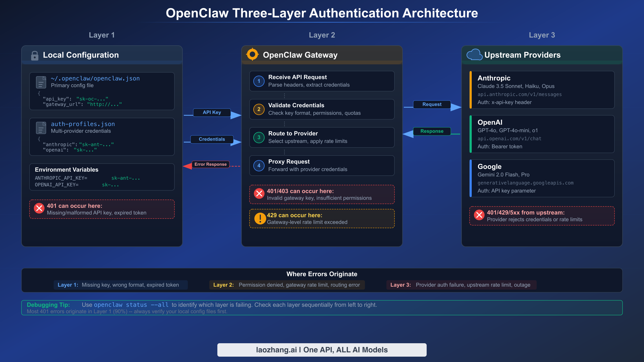Click the Error Response arrow label
The image size is (644, 362).
[210, 164]
